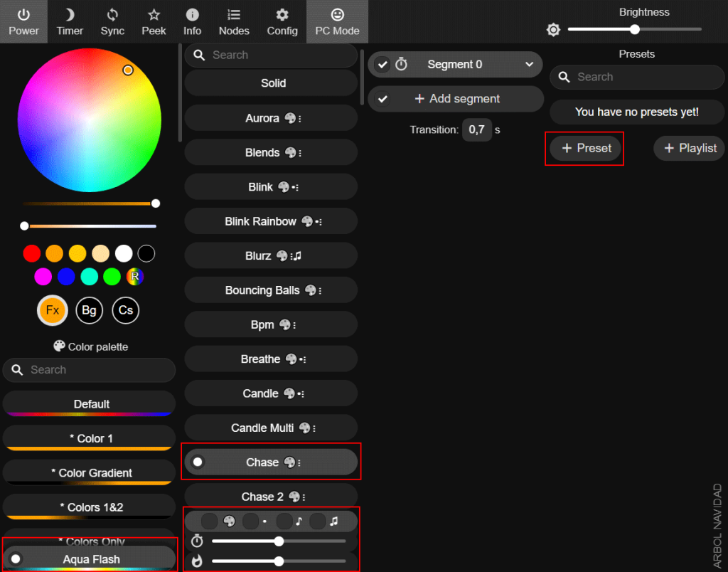Select the Chase effect radio button
728x572 pixels.
(198, 462)
